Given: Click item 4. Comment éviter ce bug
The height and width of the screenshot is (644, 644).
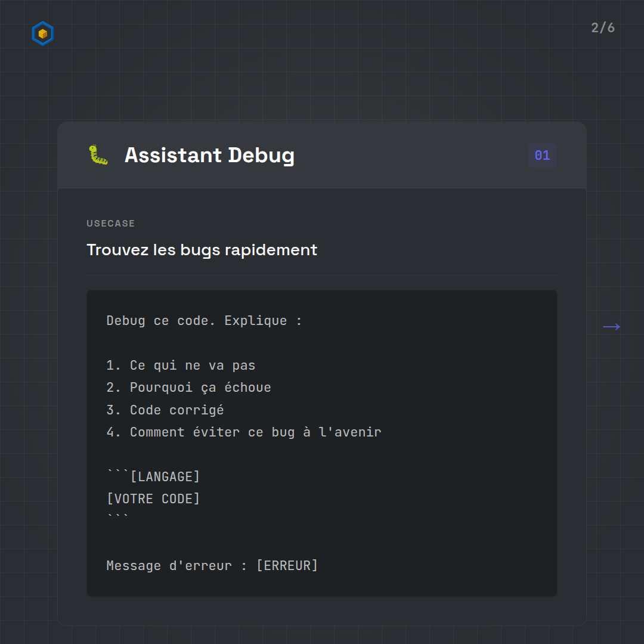Looking at the screenshot, I should pyautogui.click(x=243, y=432).
